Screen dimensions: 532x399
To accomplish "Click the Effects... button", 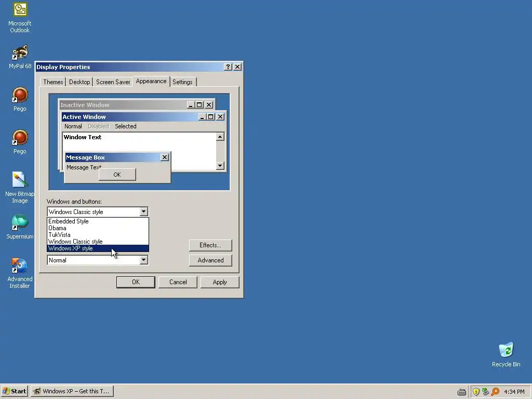I will [210, 245].
